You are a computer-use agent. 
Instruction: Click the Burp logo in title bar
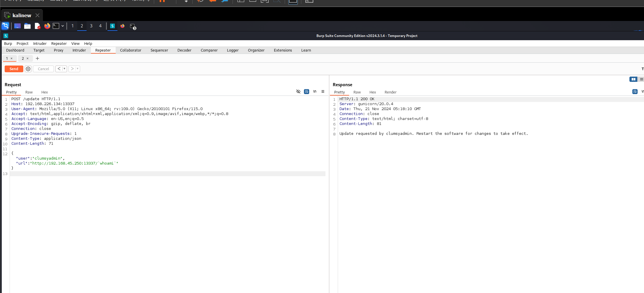click(x=6, y=36)
